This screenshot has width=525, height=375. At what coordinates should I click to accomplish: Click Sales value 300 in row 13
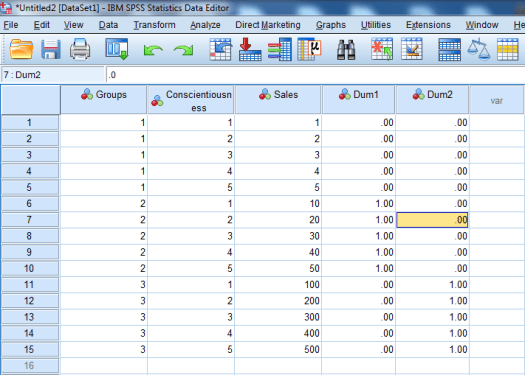point(278,317)
